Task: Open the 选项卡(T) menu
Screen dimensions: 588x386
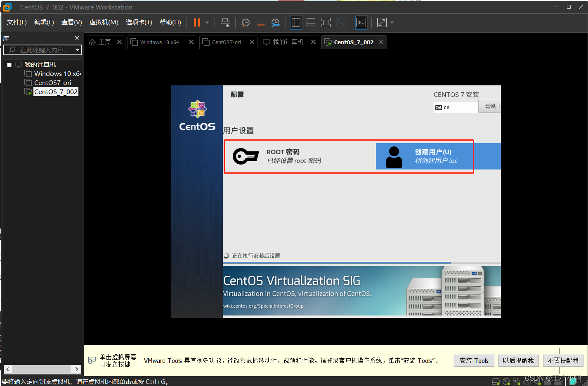Action: (x=139, y=22)
